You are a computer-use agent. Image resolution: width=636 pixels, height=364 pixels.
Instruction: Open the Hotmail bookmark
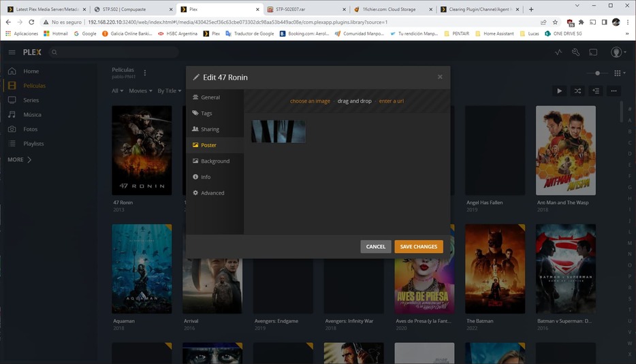56,33
